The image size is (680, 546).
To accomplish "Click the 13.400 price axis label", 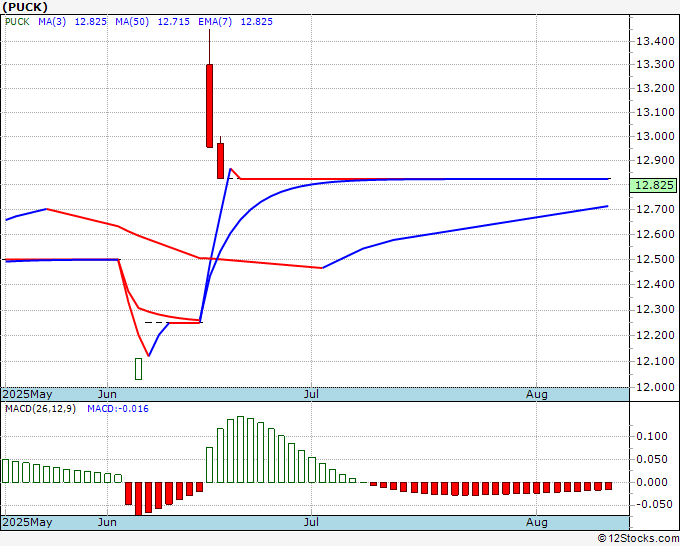I will [655, 41].
